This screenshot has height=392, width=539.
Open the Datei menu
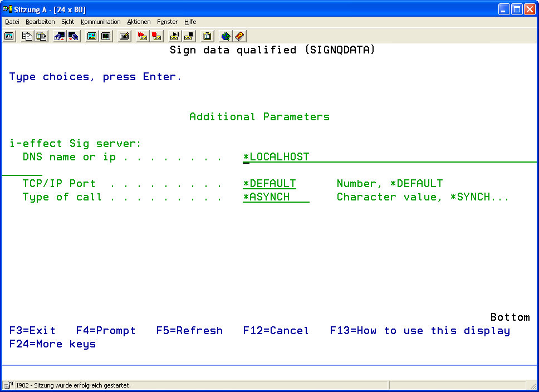pos(12,22)
